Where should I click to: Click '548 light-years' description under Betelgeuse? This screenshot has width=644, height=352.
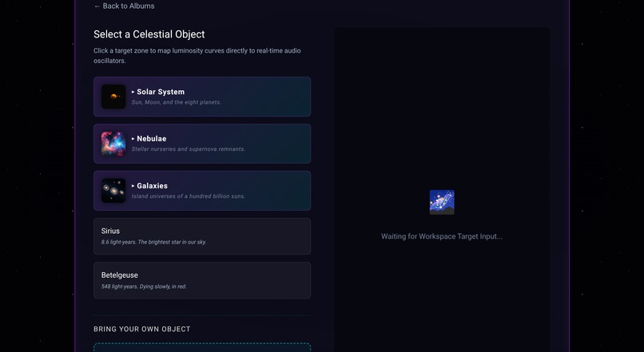click(144, 287)
